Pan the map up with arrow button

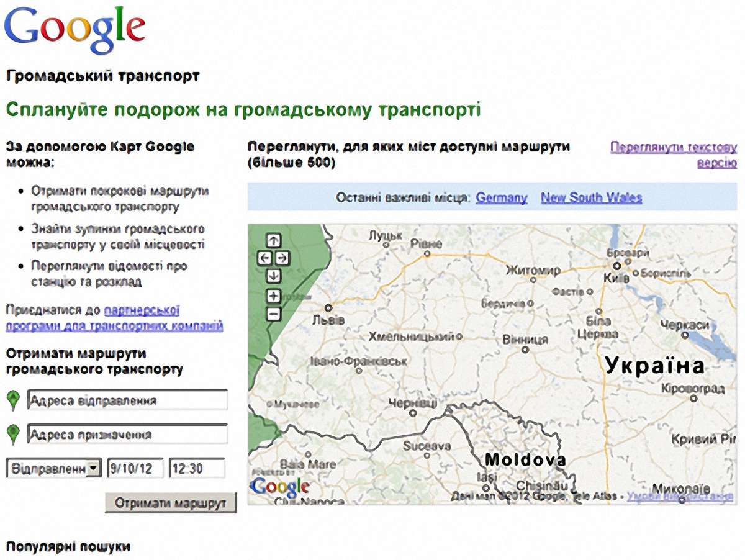click(274, 240)
